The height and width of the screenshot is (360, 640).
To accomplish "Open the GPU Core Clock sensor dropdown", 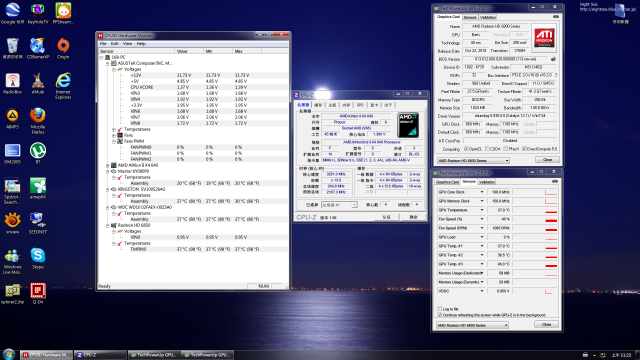I will pyautogui.click(x=482, y=192).
